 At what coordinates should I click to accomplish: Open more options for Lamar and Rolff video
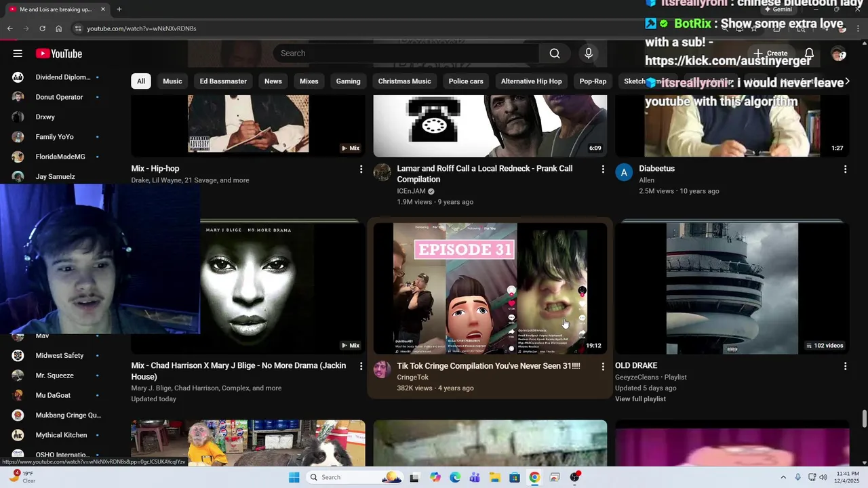coord(603,169)
